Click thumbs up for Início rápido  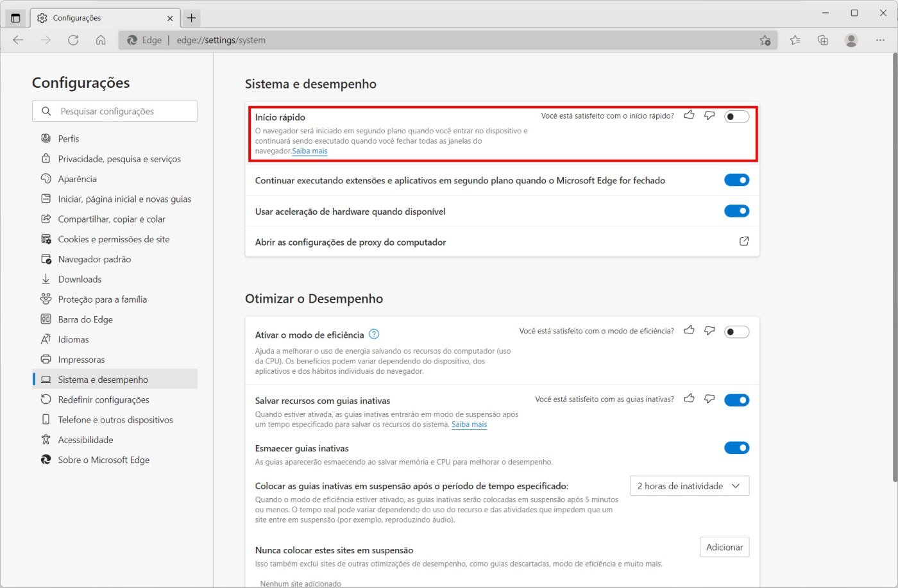(x=689, y=115)
